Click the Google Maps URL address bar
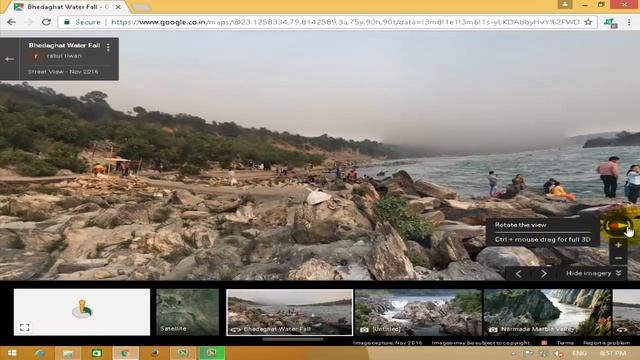Viewport: 640px width, 360px height. click(345, 22)
